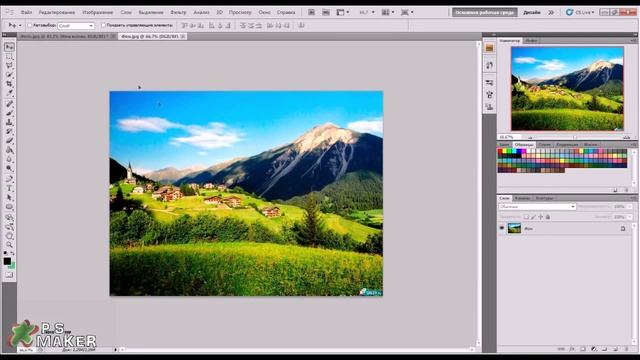
Task: Click Align Left Edges in options bar
Action: (x=211, y=25)
